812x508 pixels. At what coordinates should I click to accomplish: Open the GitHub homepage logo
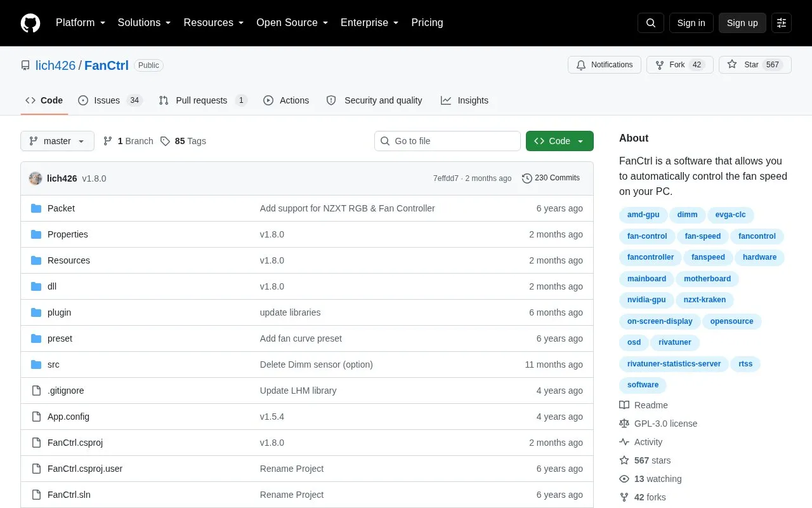(x=30, y=23)
